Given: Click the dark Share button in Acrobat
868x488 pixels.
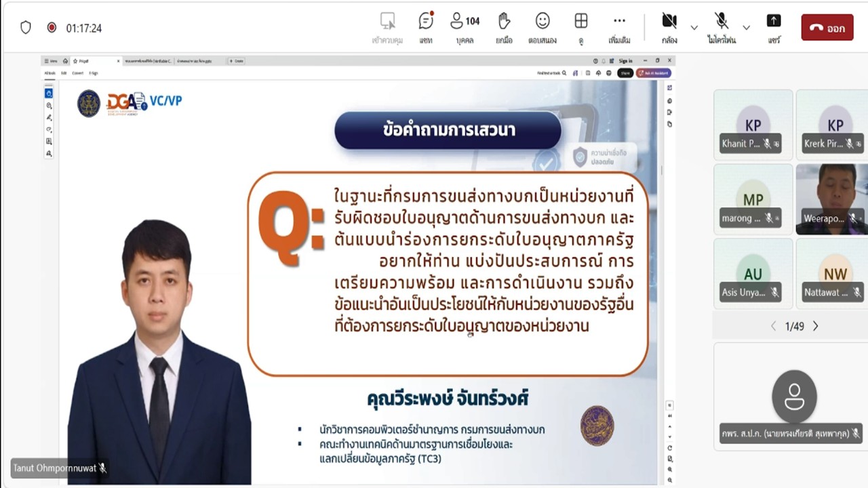Looking at the screenshot, I should [x=625, y=73].
